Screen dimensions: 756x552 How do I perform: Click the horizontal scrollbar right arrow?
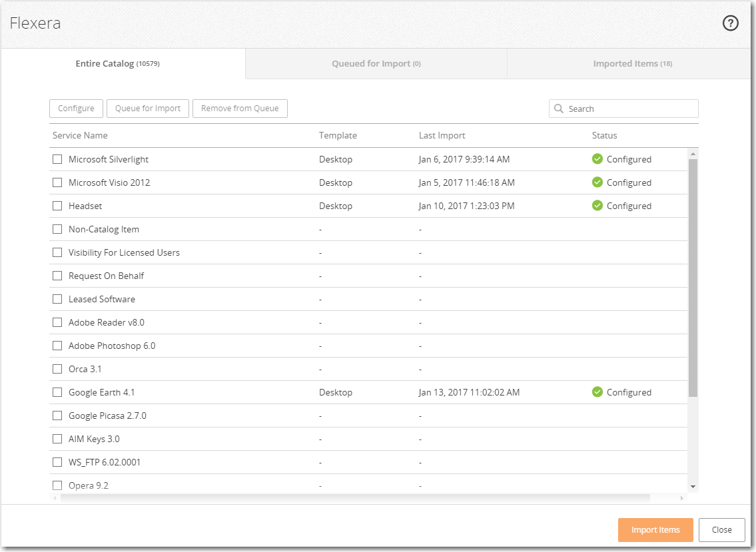tap(681, 498)
